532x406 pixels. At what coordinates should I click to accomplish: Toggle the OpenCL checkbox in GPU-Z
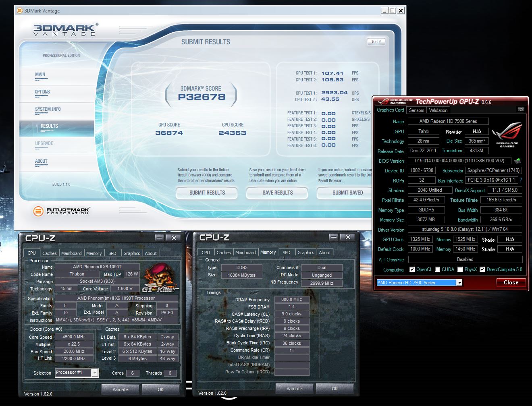tap(412, 269)
